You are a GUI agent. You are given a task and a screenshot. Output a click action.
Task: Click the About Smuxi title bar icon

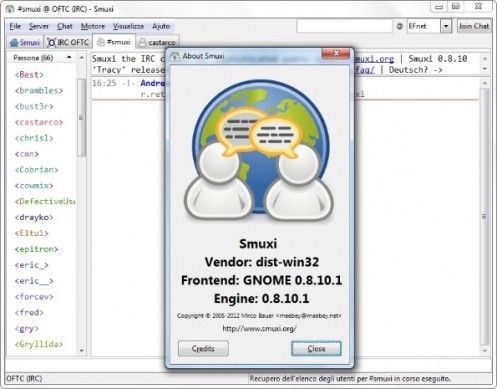[175, 56]
